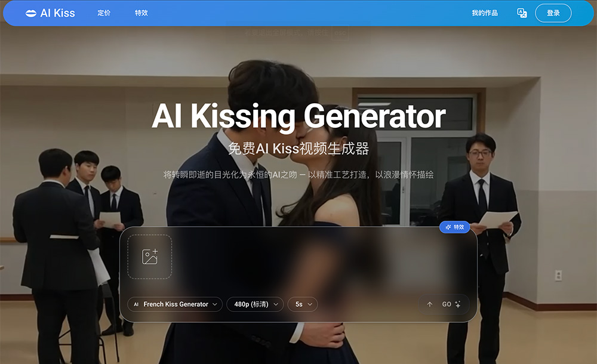Open the 定价 pricing menu item
This screenshot has height=364, width=597.
coord(104,13)
